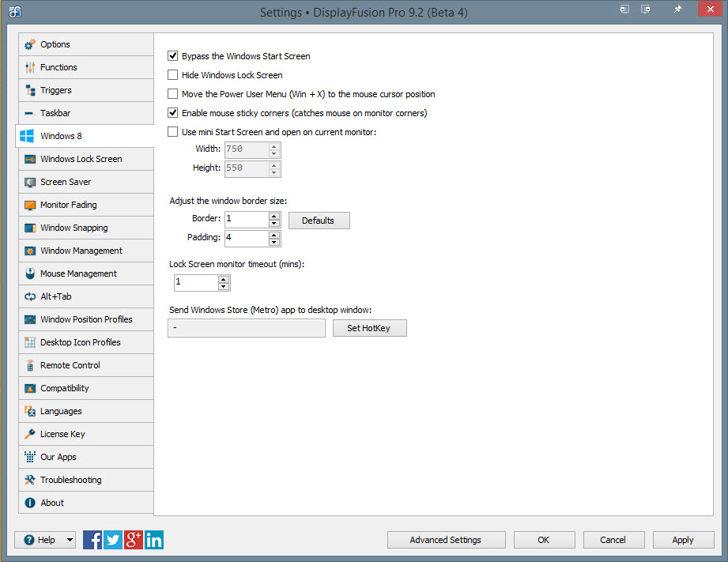Click the Options gear icon in sidebar
Image resolution: width=728 pixels, height=562 pixels.
pyautogui.click(x=30, y=44)
